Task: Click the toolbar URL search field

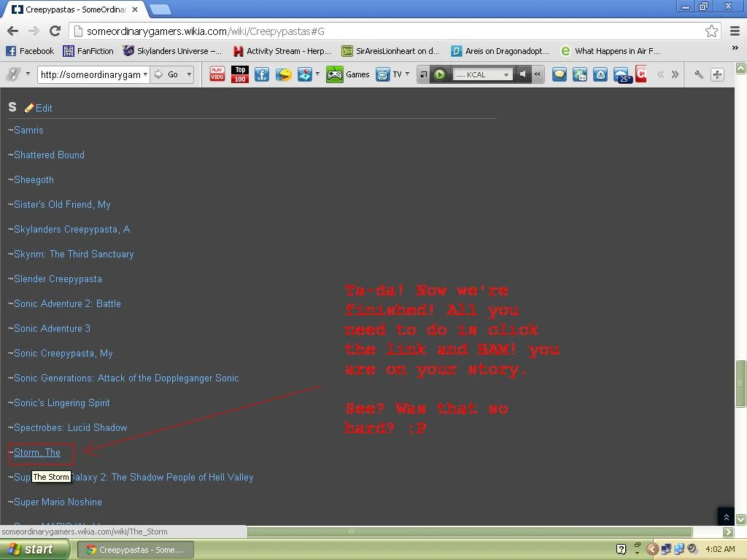Action: point(90,74)
